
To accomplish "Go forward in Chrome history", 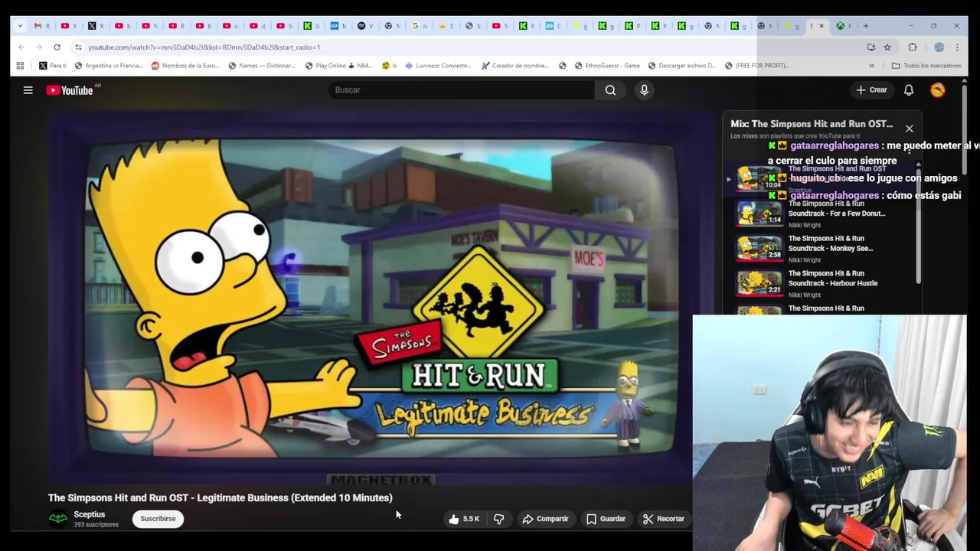I will pos(38,47).
